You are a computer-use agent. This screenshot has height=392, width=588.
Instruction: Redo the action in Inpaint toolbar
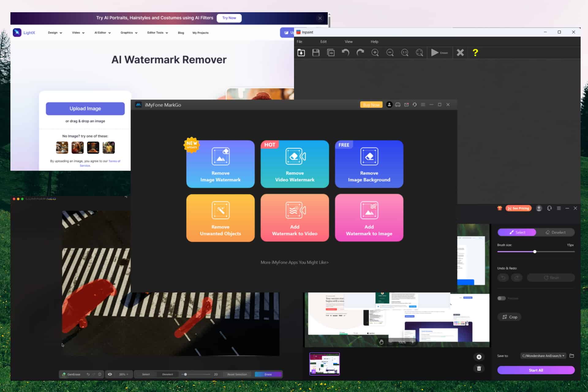pyautogui.click(x=360, y=53)
